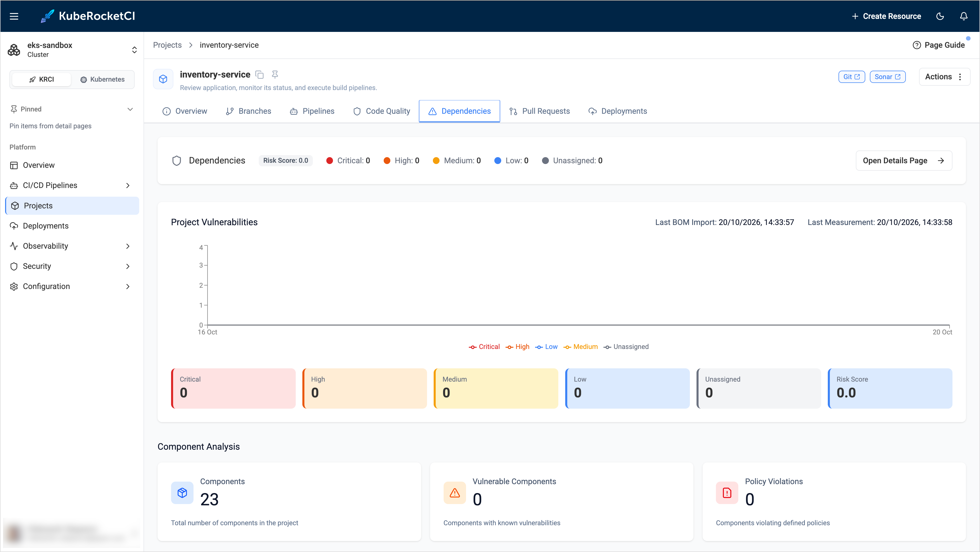Open Platform Overview in the sidebar
980x552 pixels.
[72, 165]
